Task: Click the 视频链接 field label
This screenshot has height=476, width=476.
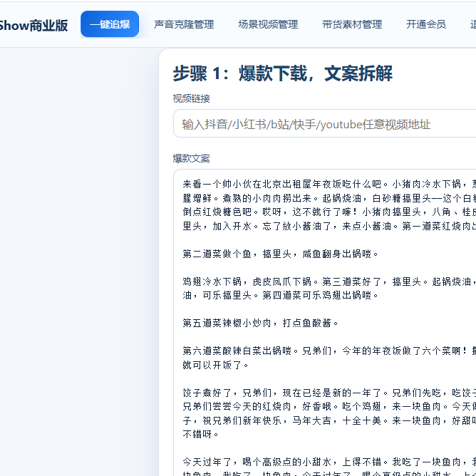Action: tap(191, 98)
